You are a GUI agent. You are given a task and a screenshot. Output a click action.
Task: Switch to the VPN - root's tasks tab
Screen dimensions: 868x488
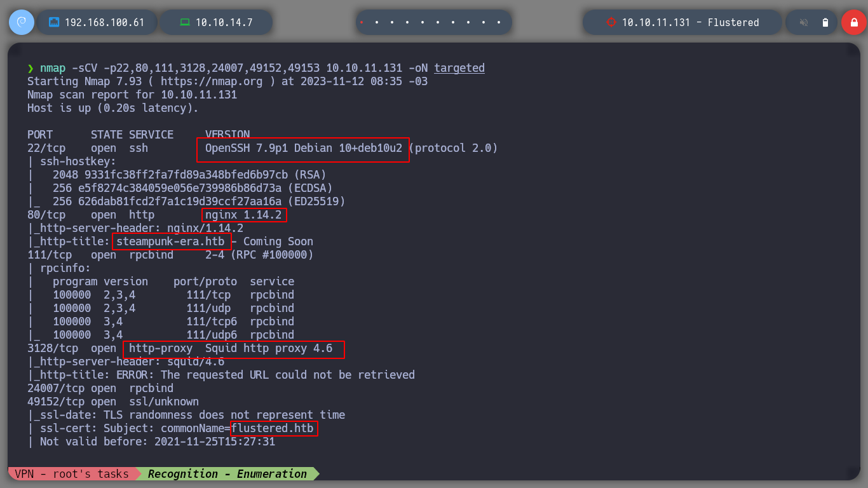tap(73, 474)
